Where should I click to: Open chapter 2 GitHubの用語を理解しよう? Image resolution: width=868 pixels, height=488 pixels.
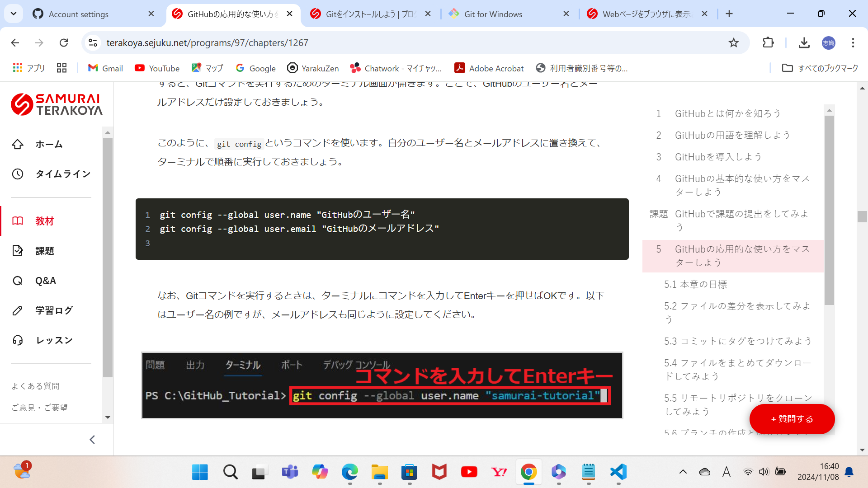click(733, 135)
